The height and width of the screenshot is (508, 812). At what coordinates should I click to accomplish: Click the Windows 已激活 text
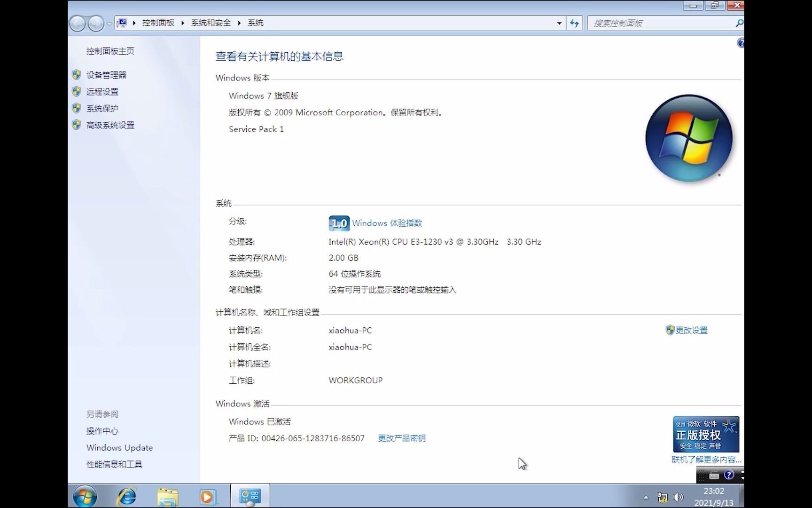tap(260, 422)
